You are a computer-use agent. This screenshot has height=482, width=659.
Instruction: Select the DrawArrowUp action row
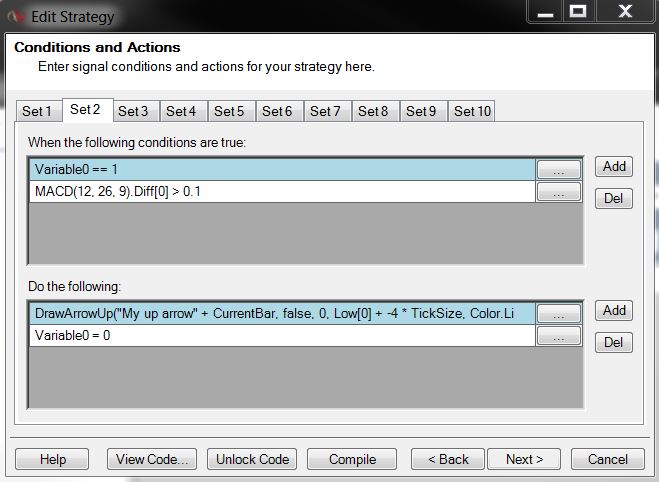[x=282, y=313]
